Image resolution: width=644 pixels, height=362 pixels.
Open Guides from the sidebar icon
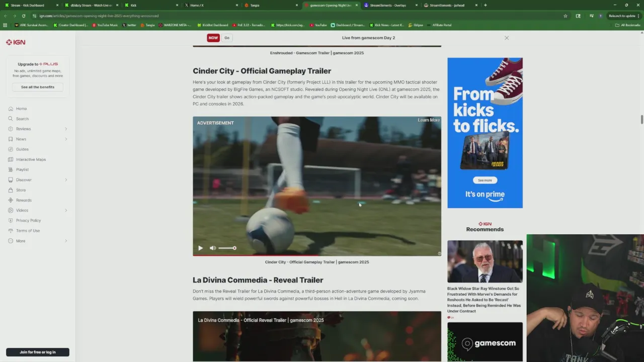(11, 149)
